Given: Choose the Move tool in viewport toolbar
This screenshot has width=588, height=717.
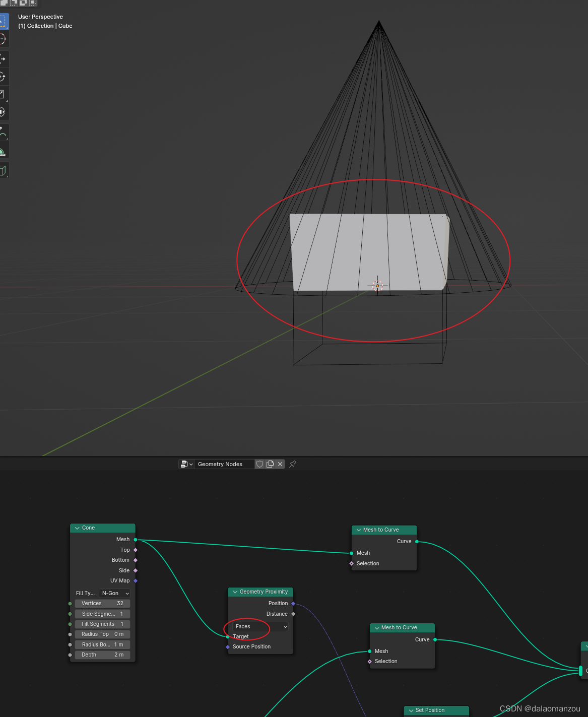Looking at the screenshot, I should pyautogui.click(x=3, y=59).
